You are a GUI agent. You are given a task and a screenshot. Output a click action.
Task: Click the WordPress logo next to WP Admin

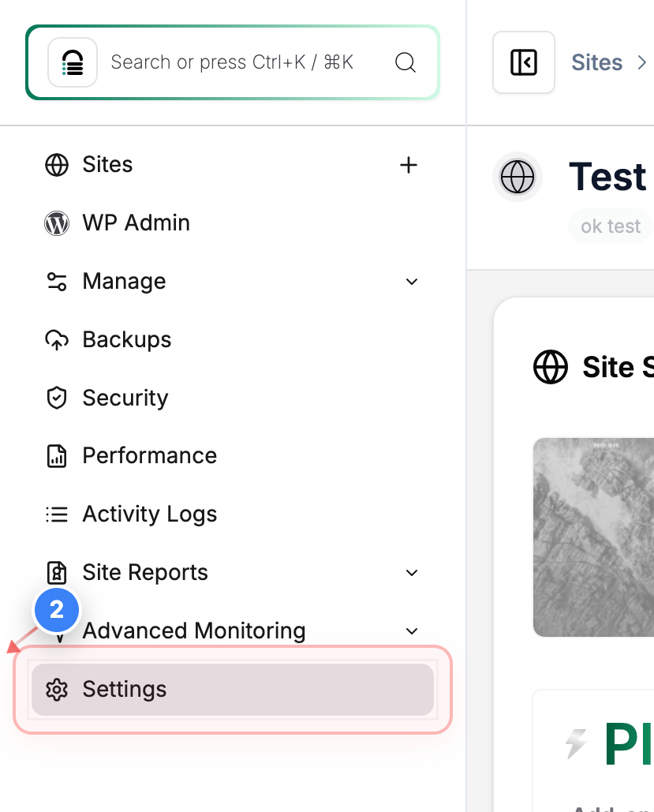[56, 223]
